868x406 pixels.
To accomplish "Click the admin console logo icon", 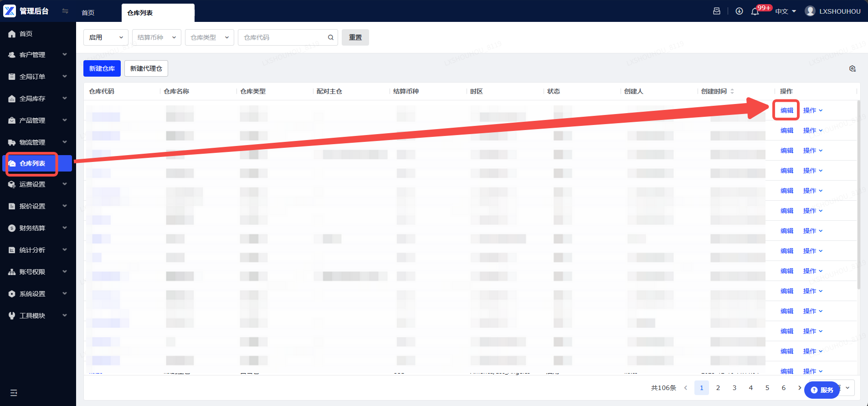I will point(10,11).
